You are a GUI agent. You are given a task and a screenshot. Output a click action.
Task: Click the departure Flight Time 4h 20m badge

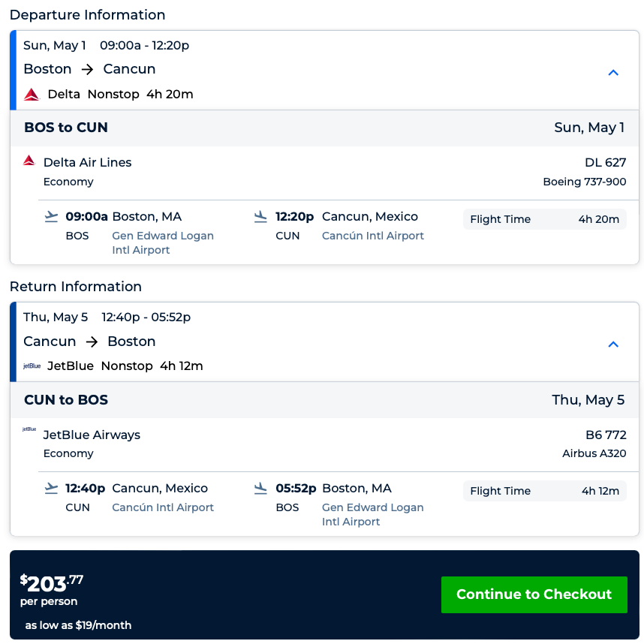click(x=544, y=219)
